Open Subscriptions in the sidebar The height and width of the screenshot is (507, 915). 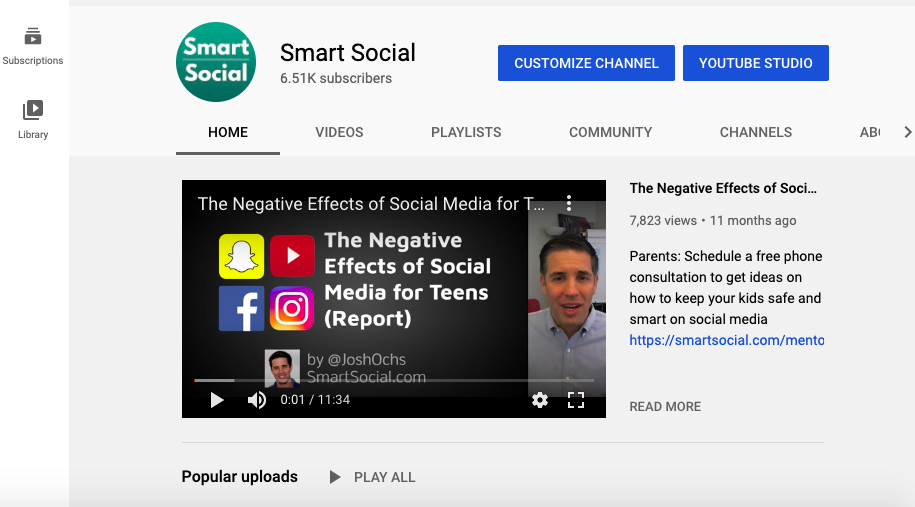[x=33, y=46]
